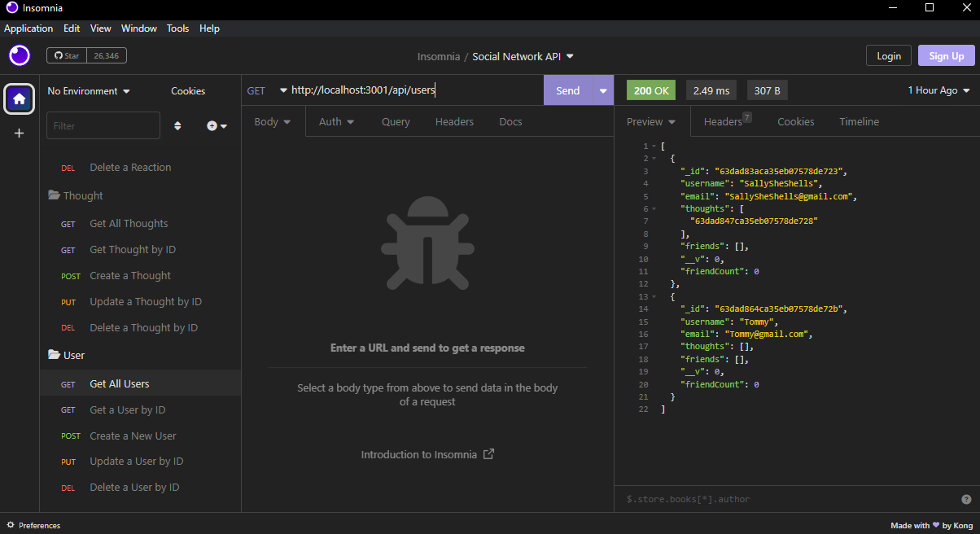Open the View menu
This screenshot has width=980, height=534.
click(101, 28)
